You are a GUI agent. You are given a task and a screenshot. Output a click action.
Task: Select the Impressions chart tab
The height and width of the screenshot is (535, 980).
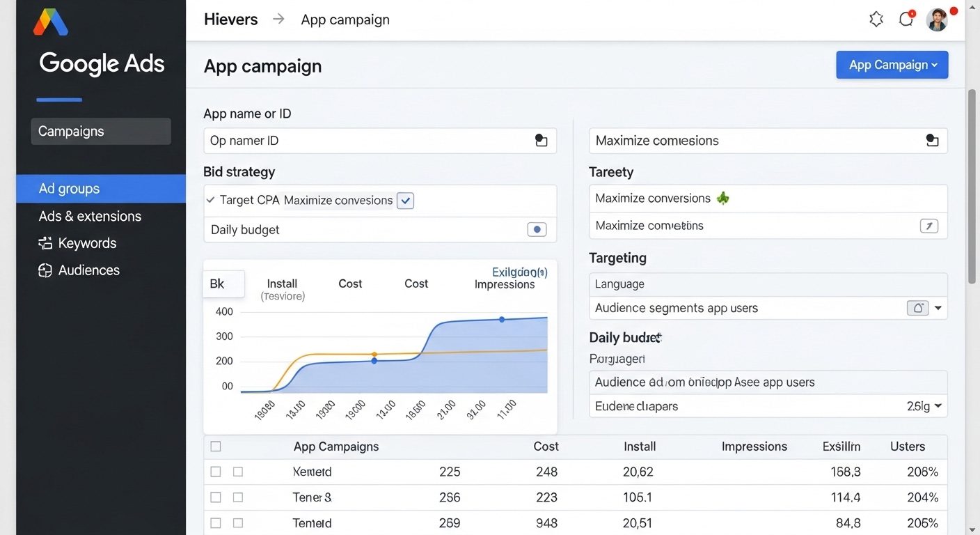pos(505,284)
